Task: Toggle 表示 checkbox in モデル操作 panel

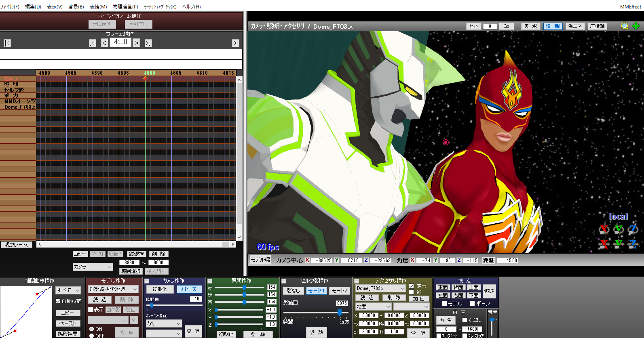Action: pyautogui.click(x=91, y=309)
